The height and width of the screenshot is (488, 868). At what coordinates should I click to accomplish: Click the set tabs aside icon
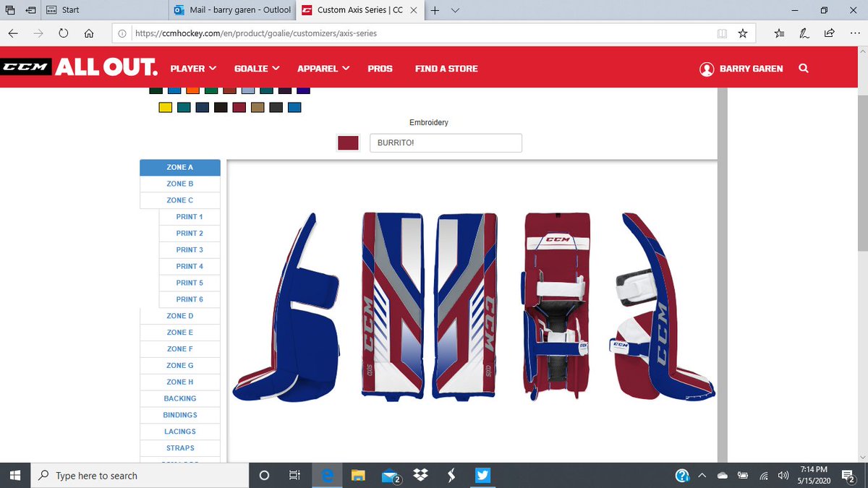pos(30,10)
